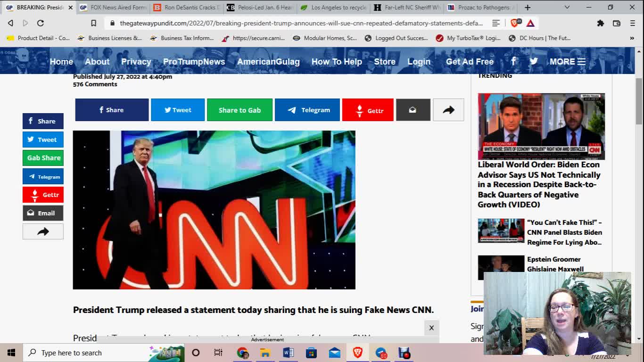The width and height of the screenshot is (644, 362).
Task: Show hidden bookmarks with chevron
Action: click(632, 38)
